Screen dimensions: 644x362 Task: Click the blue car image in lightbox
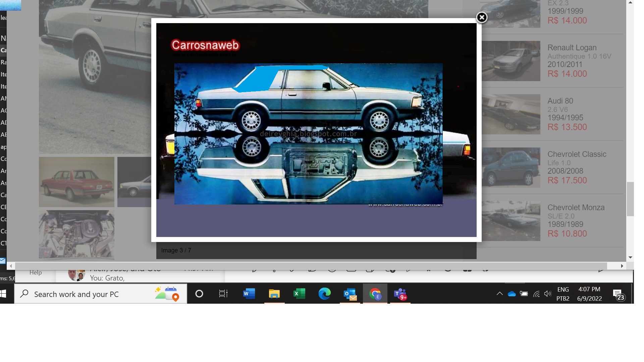[308, 134]
